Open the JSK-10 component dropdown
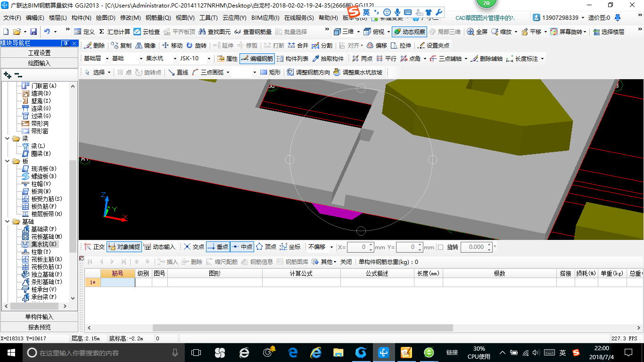 [208, 59]
